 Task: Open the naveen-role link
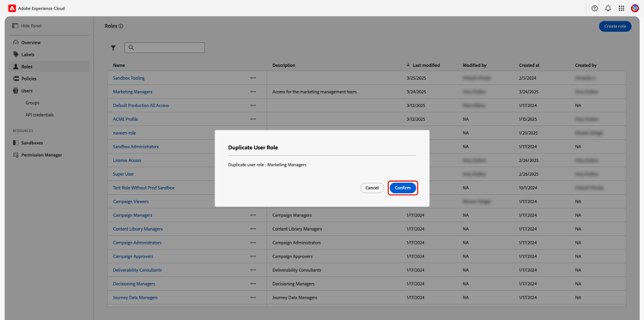125,133
